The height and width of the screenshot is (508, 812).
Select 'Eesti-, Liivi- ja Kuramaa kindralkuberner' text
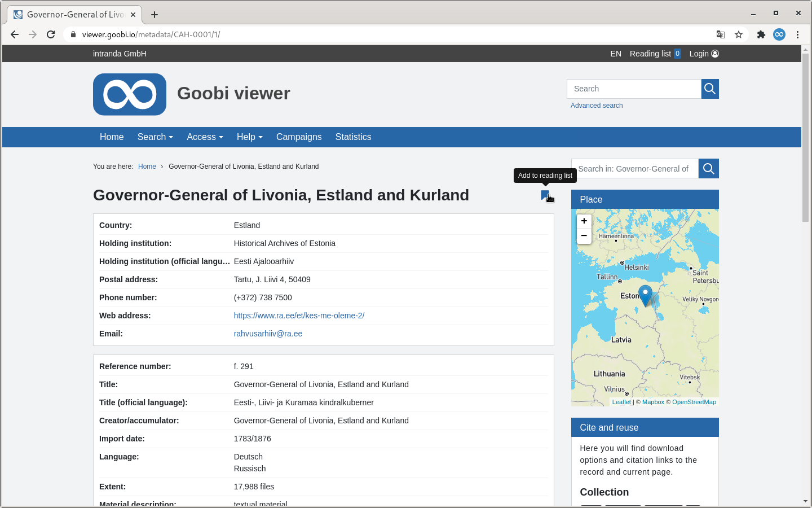coord(304,402)
